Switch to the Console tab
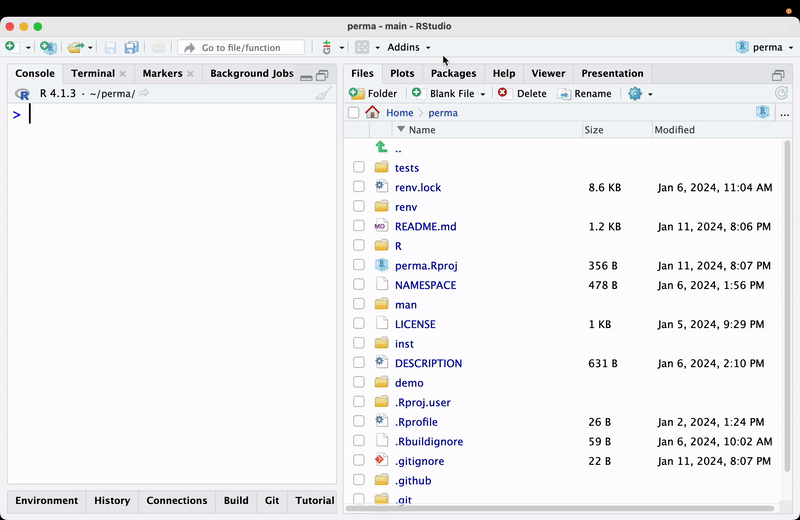Image resolution: width=800 pixels, height=520 pixels. [x=35, y=73]
